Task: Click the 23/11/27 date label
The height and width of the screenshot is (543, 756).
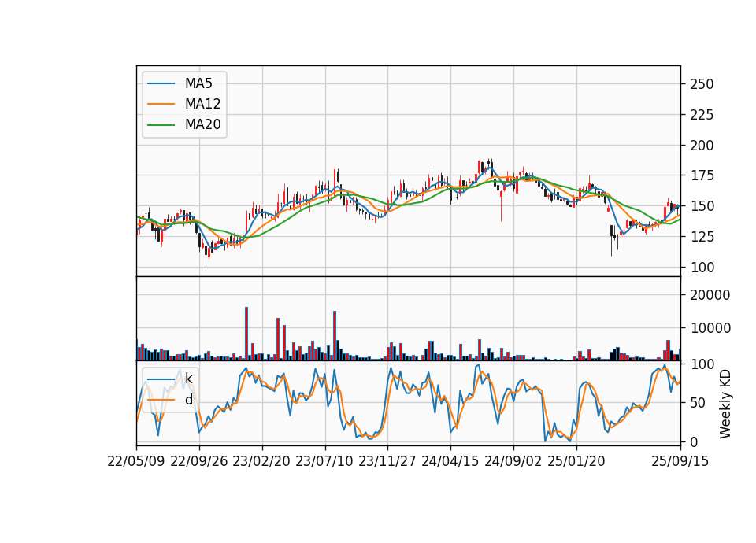Action: pos(387,461)
